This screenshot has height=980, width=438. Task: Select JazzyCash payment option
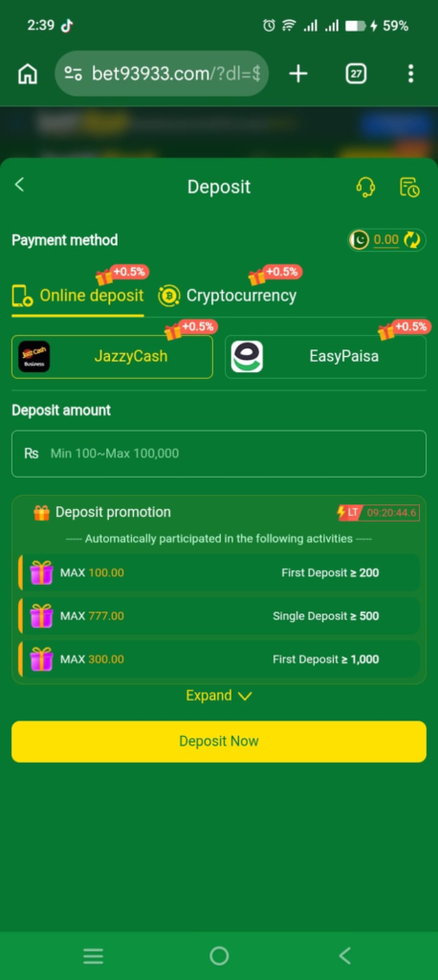113,356
